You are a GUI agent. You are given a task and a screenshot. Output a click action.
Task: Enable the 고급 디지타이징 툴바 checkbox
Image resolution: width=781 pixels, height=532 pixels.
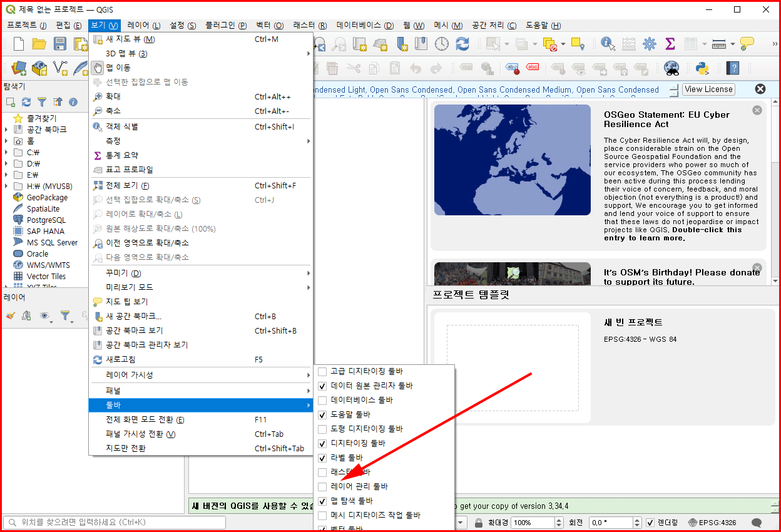pos(322,371)
